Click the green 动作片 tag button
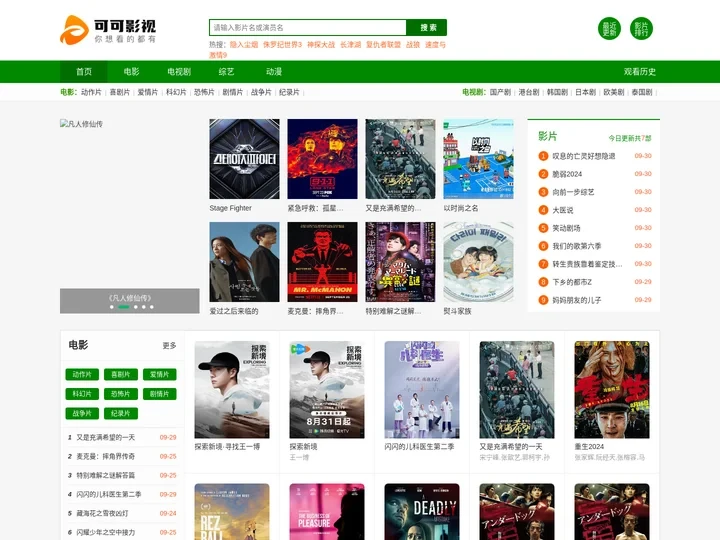Viewport: 720px width, 540px height. 82,375
